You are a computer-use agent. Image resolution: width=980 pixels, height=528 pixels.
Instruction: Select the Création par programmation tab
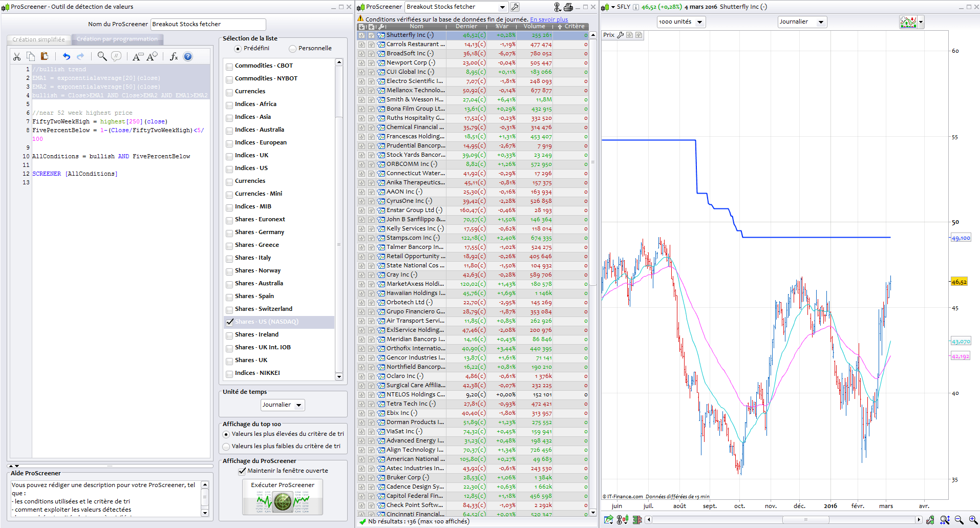point(117,39)
